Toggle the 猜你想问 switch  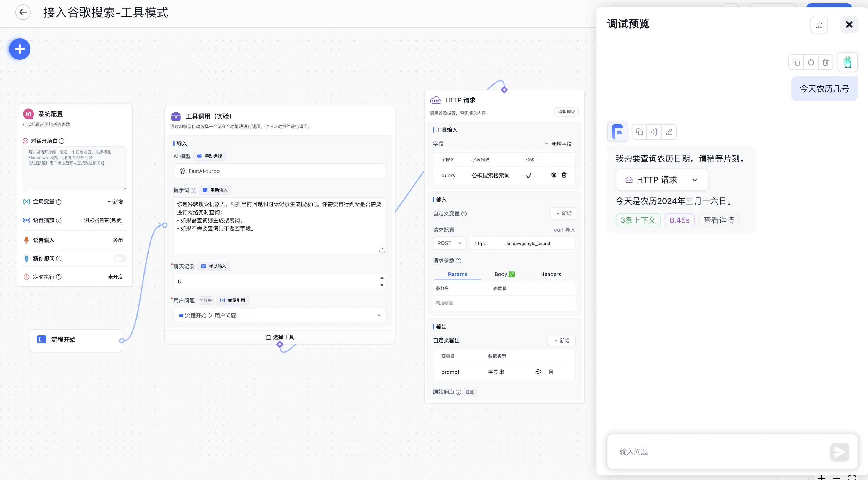pyautogui.click(x=120, y=259)
